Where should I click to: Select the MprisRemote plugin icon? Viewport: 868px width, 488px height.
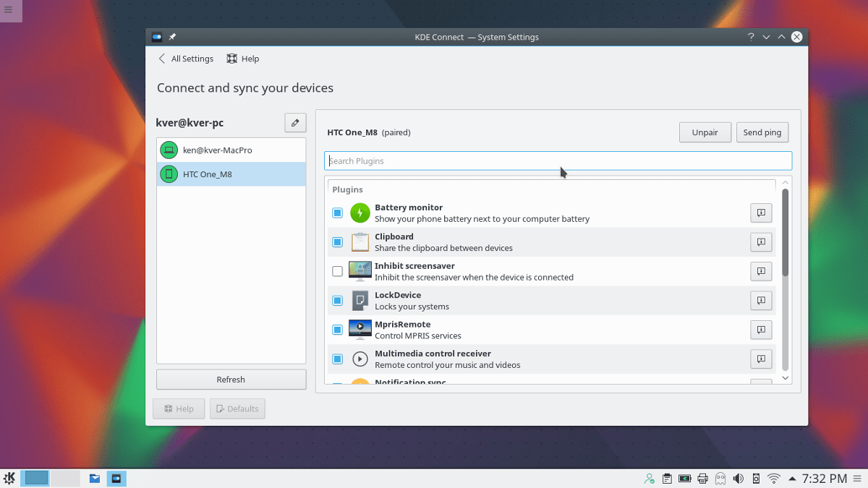click(359, 329)
